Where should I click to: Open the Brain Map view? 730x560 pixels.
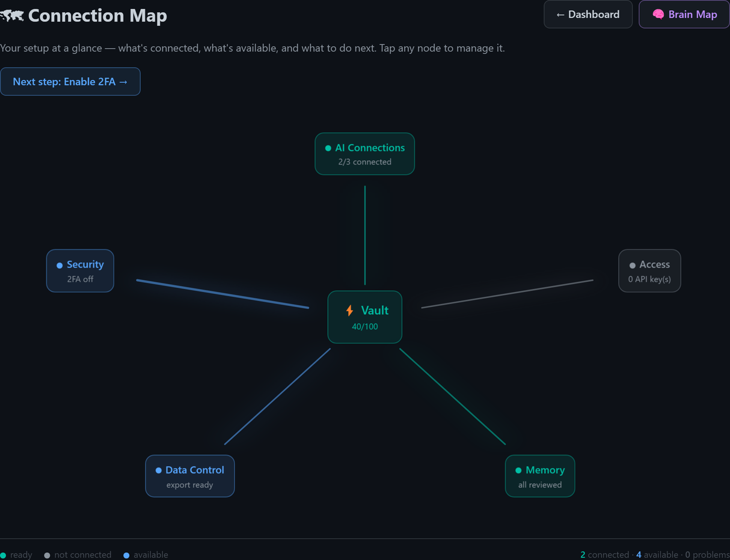[684, 14]
